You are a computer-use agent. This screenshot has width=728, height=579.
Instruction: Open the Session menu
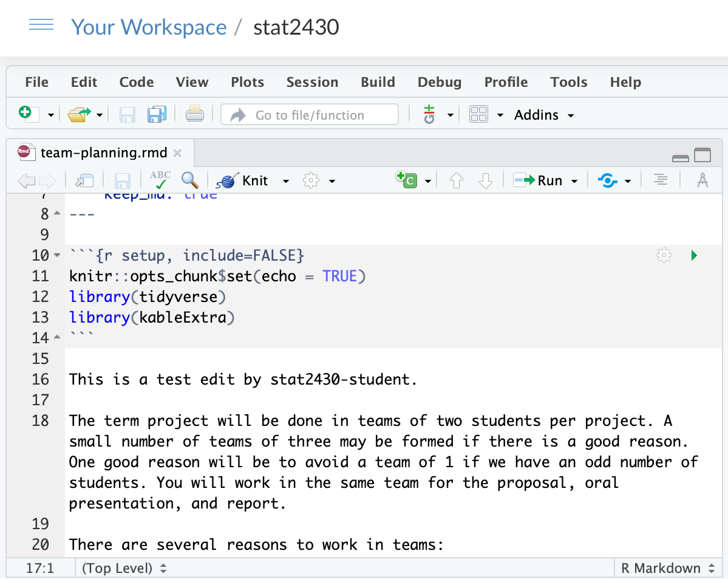coord(313,82)
